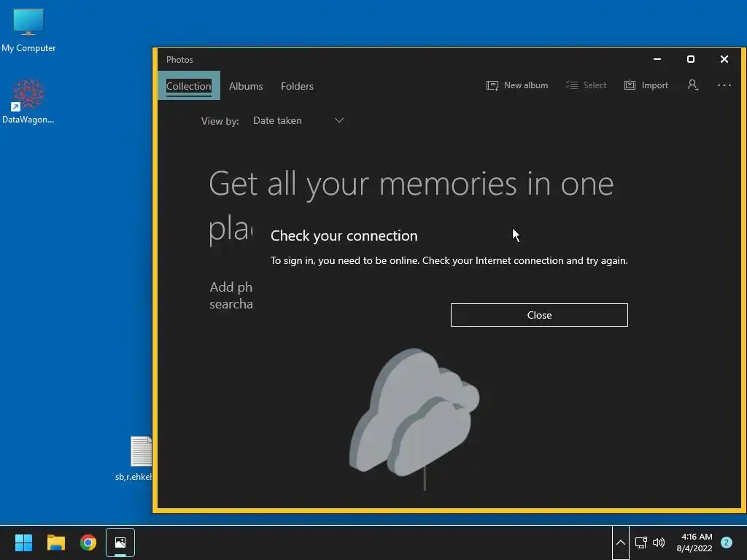This screenshot has width=747, height=560.
Task: Open the network status tray icon
Action: pyautogui.click(x=640, y=542)
